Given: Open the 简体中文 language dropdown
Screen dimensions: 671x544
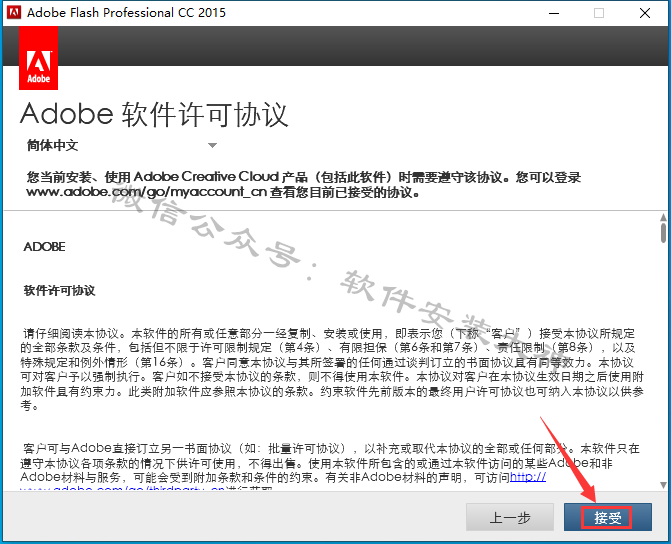Looking at the screenshot, I should [x=122, y=146].
